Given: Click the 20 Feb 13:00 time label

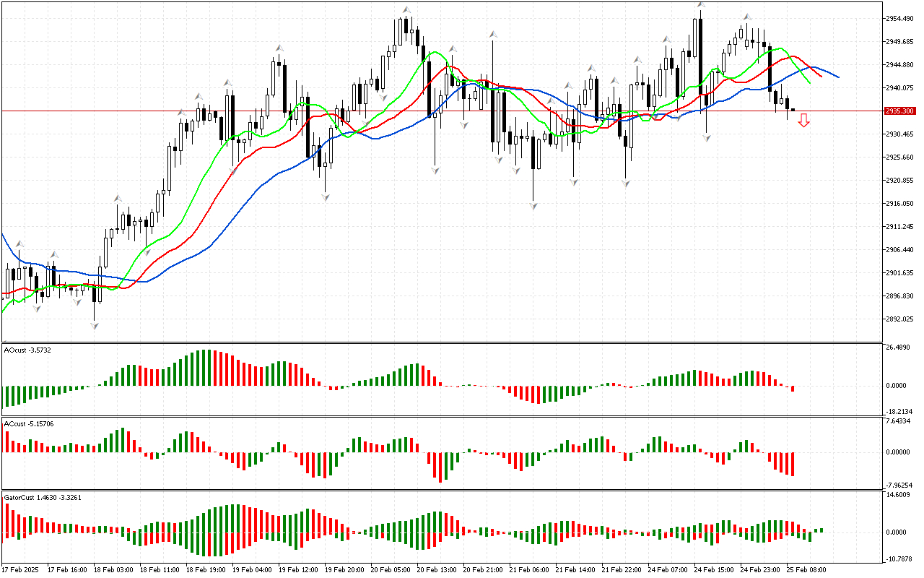Looking at the screenshot, I should coord(437,570).
